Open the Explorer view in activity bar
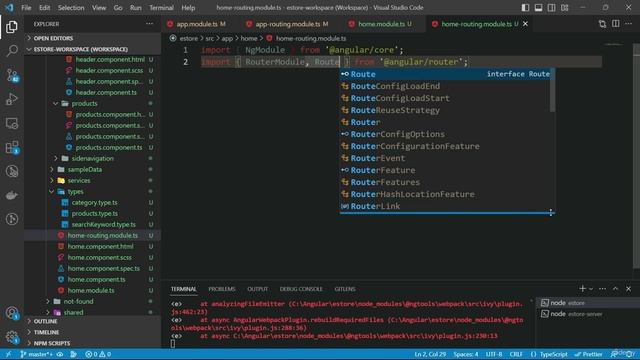 point(12,27)
